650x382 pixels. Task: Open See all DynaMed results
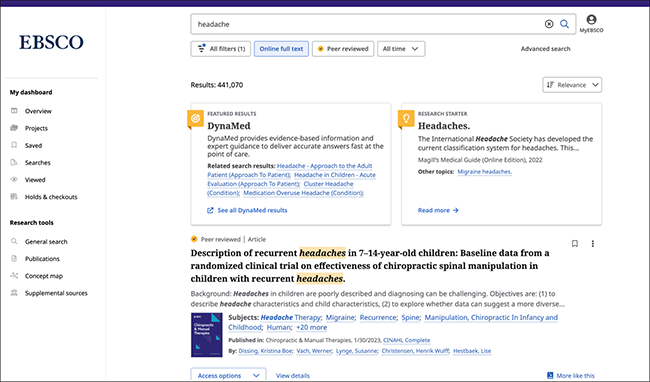247,210
